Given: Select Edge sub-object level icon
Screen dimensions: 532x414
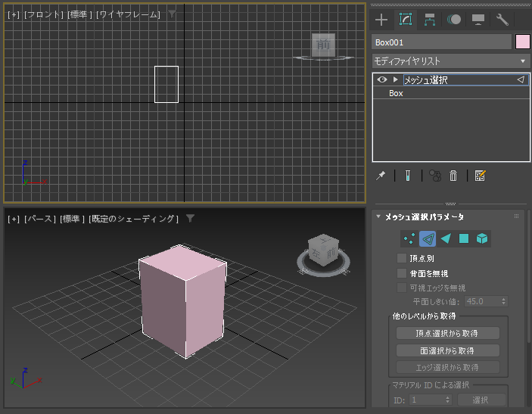Looking at the screenshot, I should pyautogui.click(x=428, y=238).
